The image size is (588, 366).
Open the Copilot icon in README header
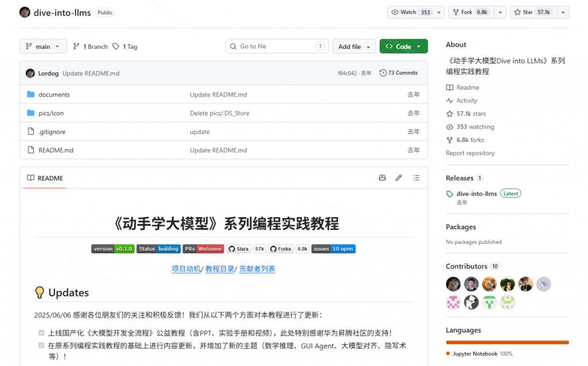pos(382,178)
